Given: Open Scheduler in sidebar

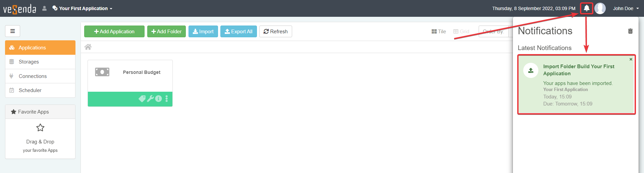Looking at the screenshot, I should [30, 90].
